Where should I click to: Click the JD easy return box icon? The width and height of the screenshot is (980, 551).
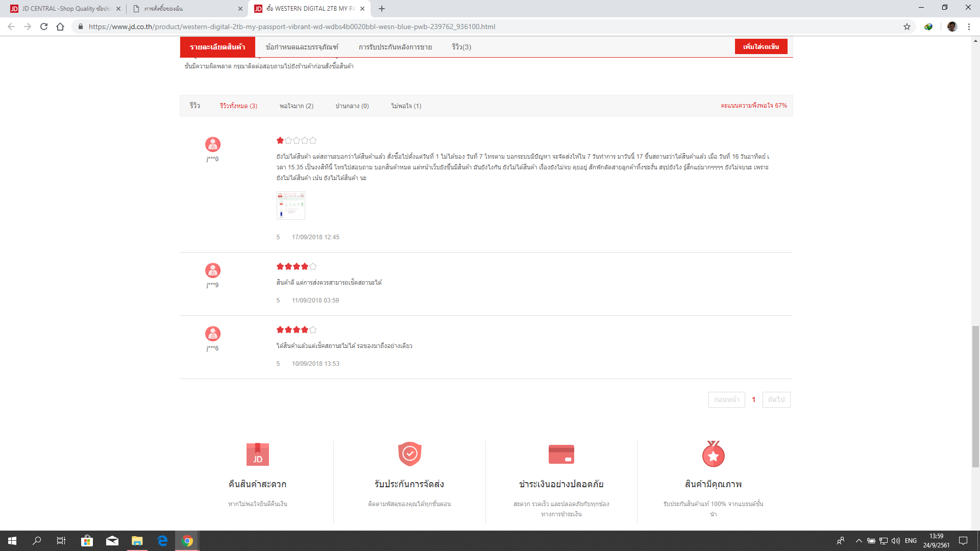257,454
